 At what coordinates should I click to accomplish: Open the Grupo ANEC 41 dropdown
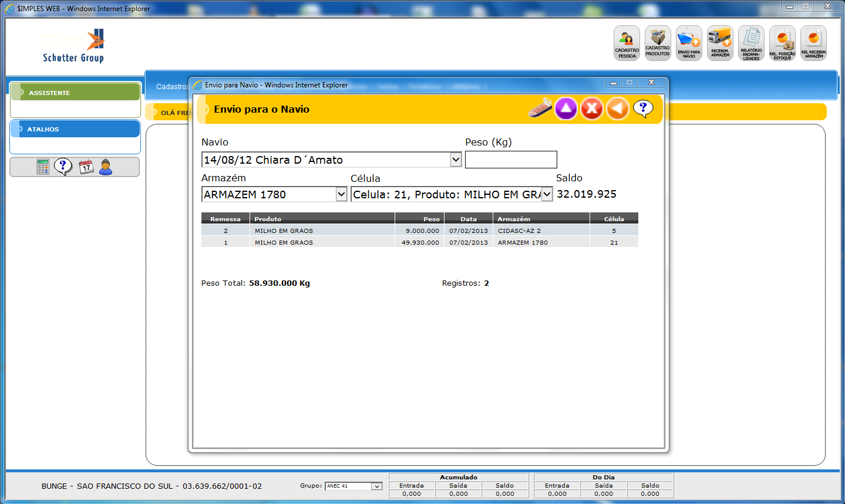376,486
